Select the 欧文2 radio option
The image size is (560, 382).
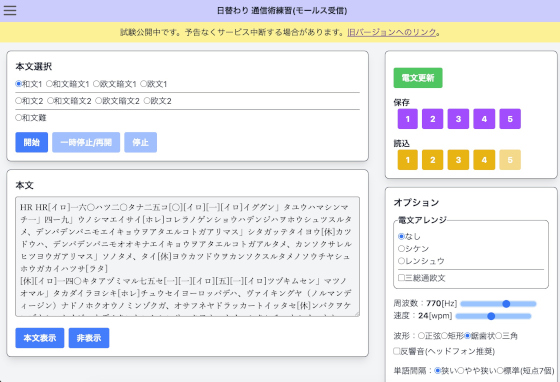(x=146, y=101)
